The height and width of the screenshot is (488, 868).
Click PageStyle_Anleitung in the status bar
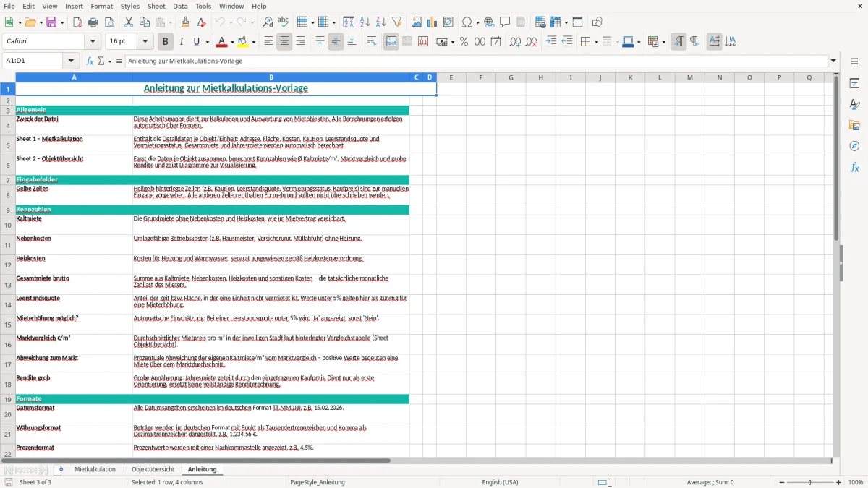coord(318,482)
